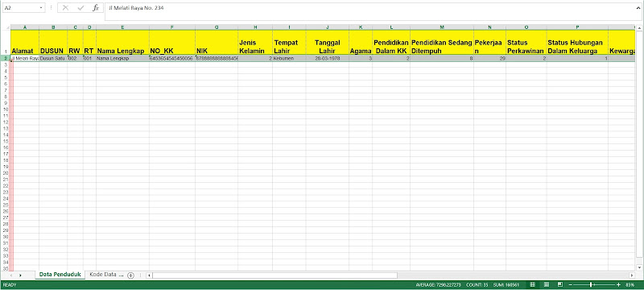This screenshot has width=644, height=290.
Task: Select the DUSUN header cell
Action: click(53, 43)
